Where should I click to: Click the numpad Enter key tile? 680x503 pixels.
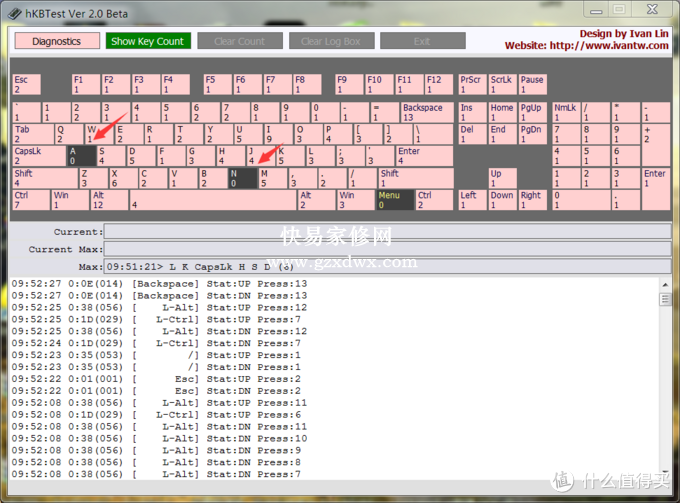click(x=656, y=189)
